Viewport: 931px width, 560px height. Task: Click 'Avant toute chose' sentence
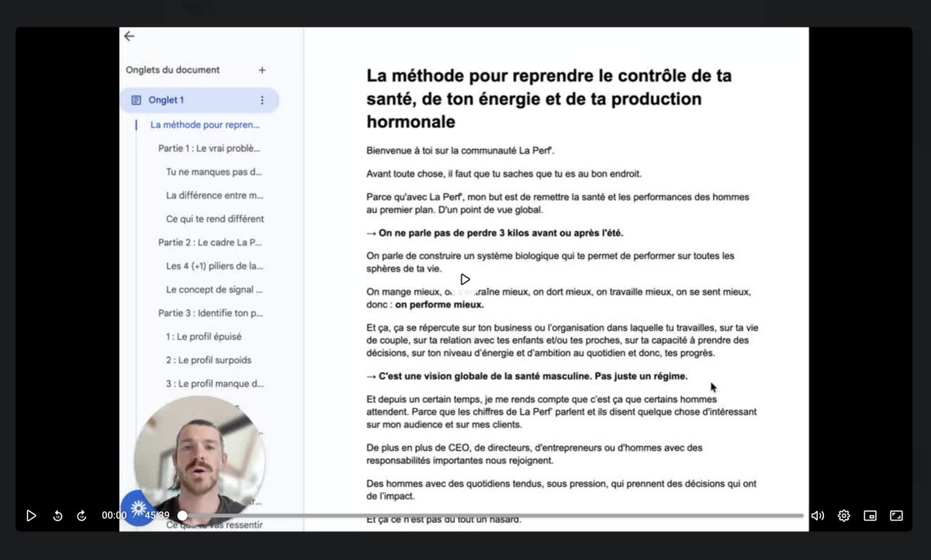(x=504, y=174)
